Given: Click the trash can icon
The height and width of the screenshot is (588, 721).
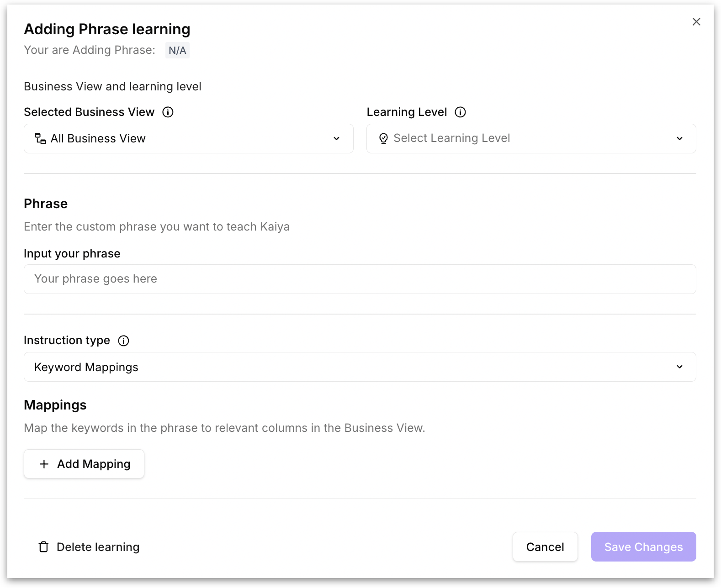Looking at the screenshot, I should (x=43, y=547).
